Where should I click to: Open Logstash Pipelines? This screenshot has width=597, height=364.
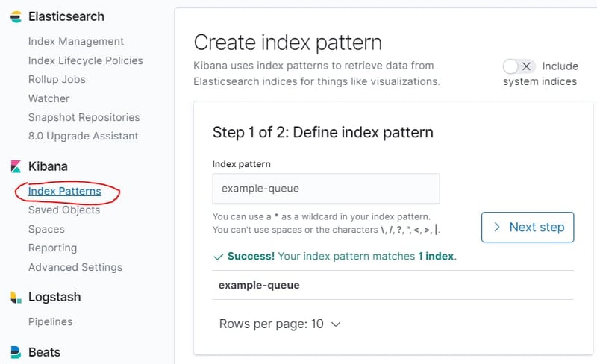point(50,321)
